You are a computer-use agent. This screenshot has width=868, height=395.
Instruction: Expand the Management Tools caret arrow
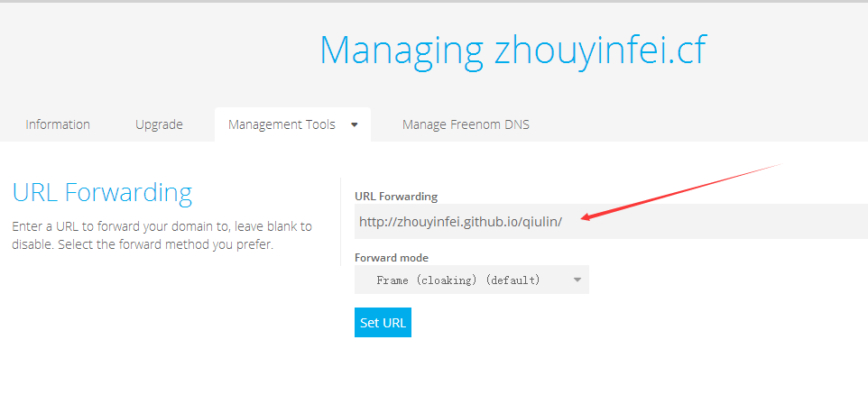[x=355, y=125]
